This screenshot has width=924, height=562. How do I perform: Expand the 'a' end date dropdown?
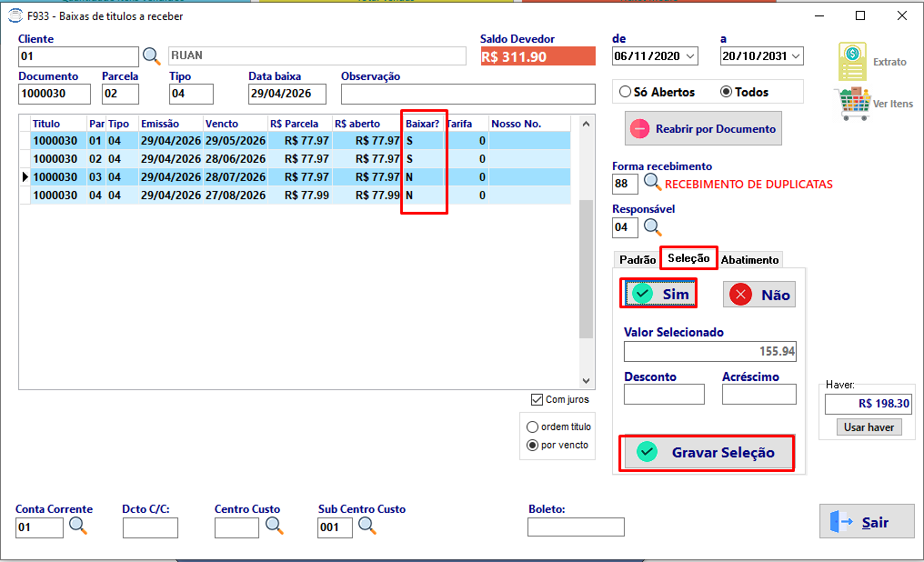point(796,56)
